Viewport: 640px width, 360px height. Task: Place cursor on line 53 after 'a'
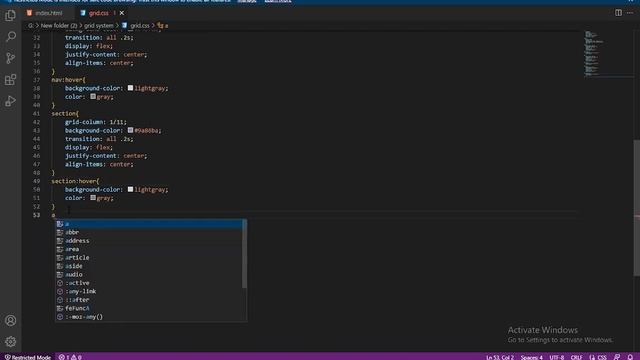pos(55,215)
